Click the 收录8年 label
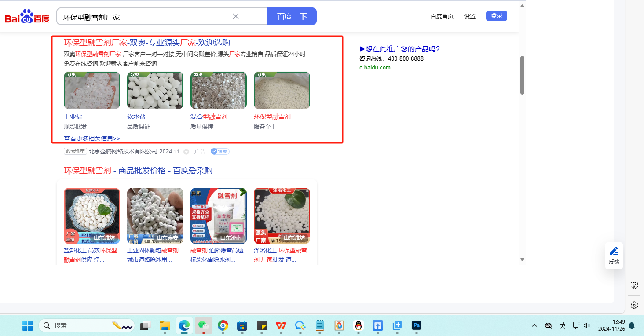This screenshot has width=644, height=336. [x=75, y=151]
